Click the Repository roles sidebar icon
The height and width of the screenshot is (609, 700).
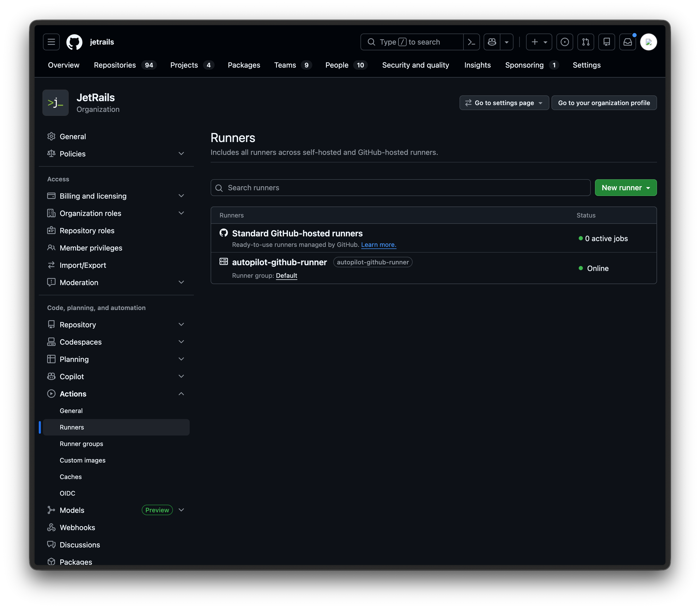pos(51,230)
